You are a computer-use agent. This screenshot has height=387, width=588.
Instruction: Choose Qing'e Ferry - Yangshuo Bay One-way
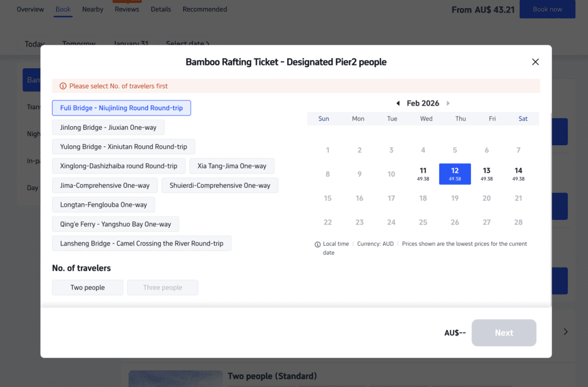[x=115, y=224]
